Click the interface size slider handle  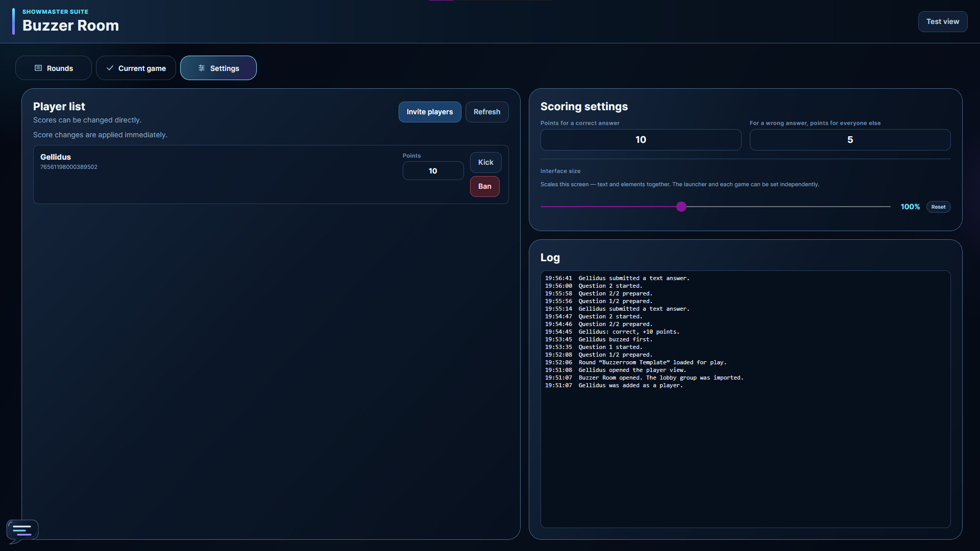(x=681, y=207)
